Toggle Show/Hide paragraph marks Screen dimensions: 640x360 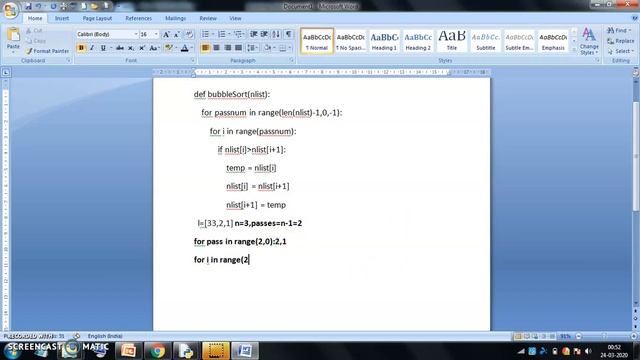coord(289,34)
